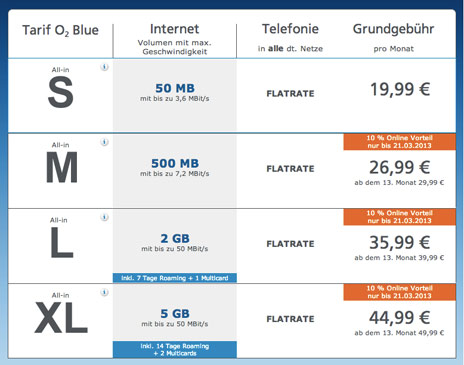Select the All-in L tariff letter
The height and width of the screenshot is (365, 464).
(62, 242)
